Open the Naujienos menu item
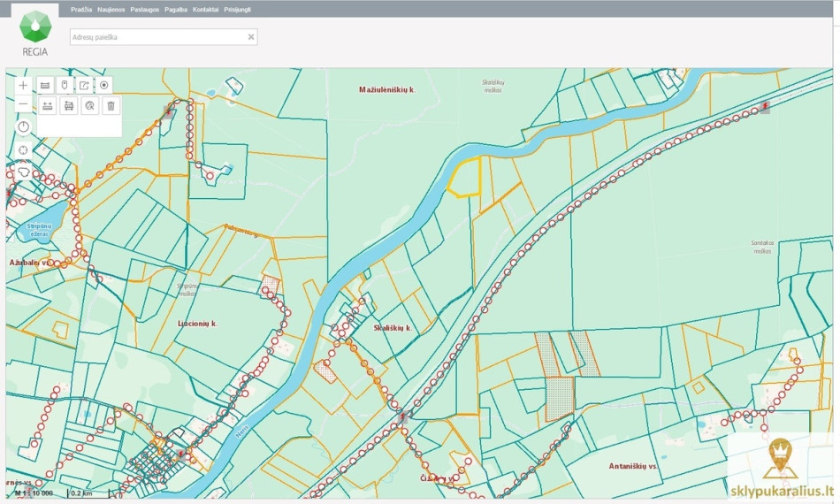The height and width of the screenshot is (504, 840). point(111,10)
